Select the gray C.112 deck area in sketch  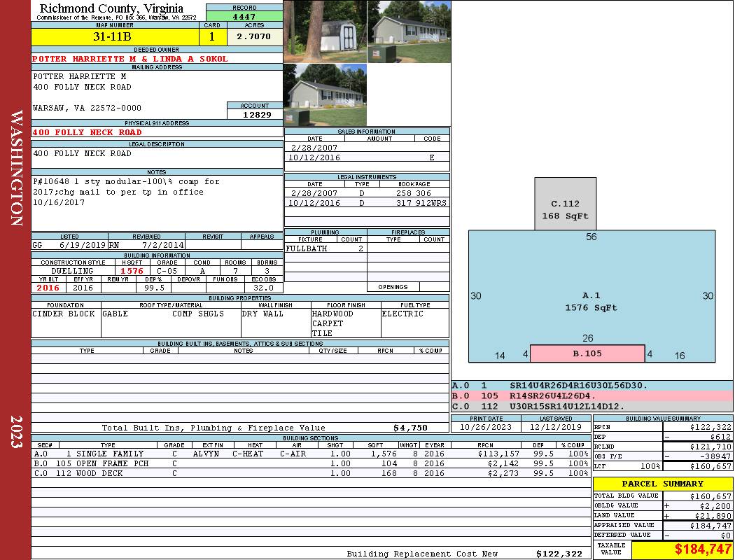click(566, 204)
